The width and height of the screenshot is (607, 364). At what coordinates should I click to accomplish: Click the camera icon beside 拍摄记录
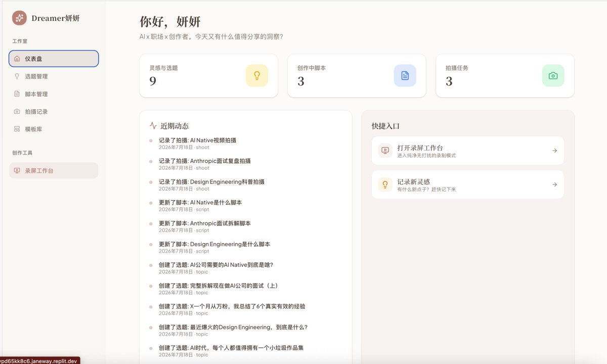coord(17,112)
